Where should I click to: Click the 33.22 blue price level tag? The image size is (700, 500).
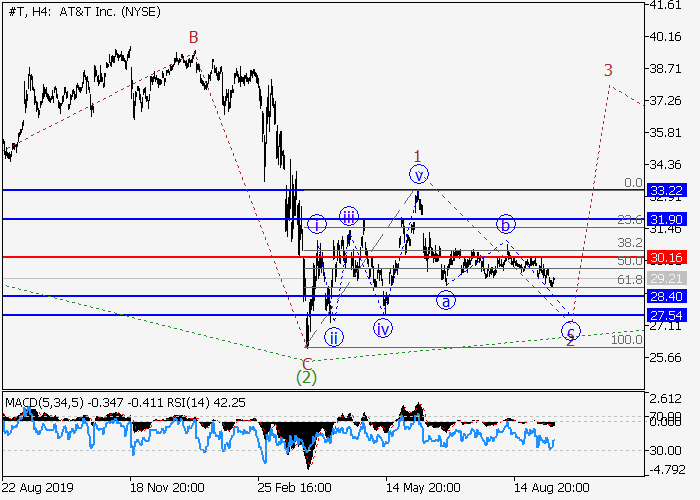coord(667,190)
